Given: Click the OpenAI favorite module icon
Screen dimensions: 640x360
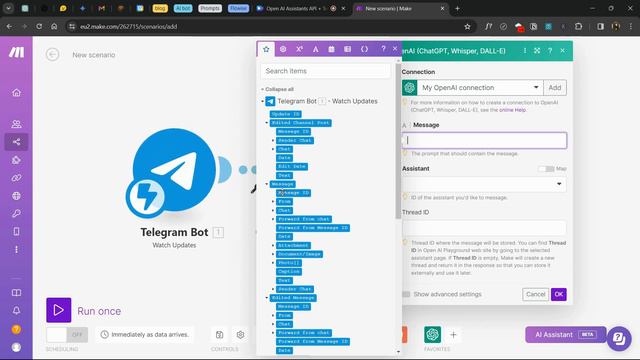Looking at the screenshot, I should 432,335.
